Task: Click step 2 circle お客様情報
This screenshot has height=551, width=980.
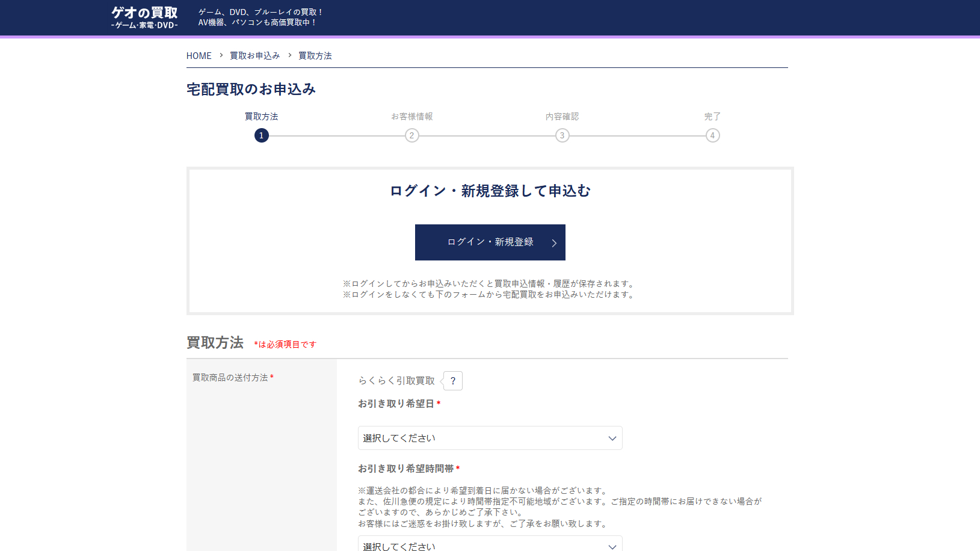Action: [412, 135]
